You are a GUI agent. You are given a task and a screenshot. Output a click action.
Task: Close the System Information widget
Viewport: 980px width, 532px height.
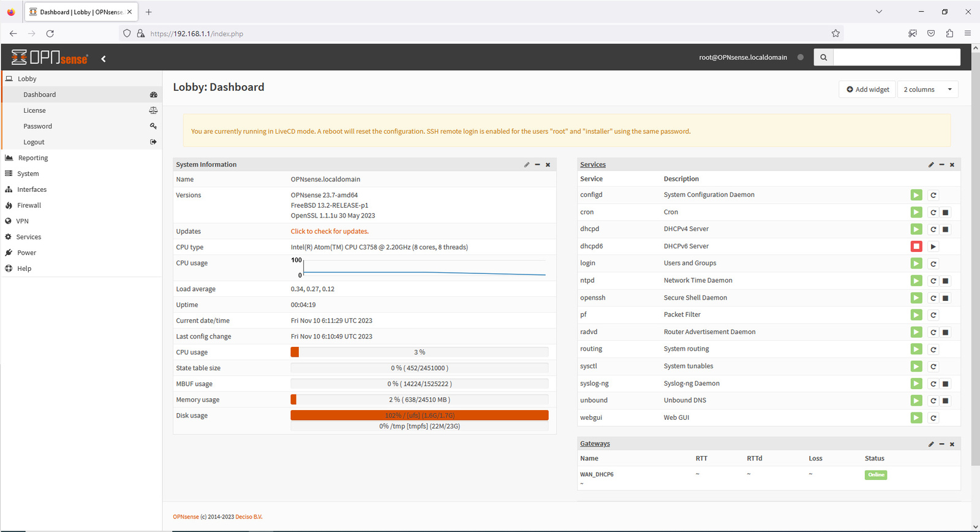(x=548, y=164)
